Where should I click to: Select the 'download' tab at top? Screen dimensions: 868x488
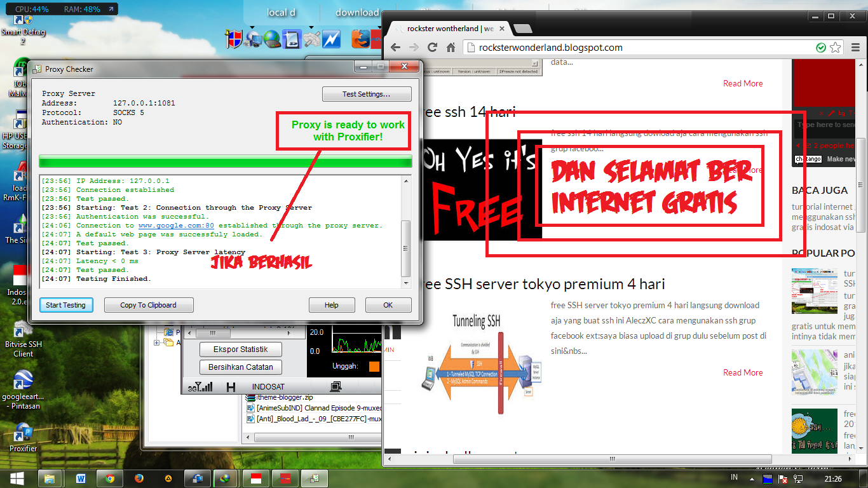pyautogui.click(x=357, y=13)
